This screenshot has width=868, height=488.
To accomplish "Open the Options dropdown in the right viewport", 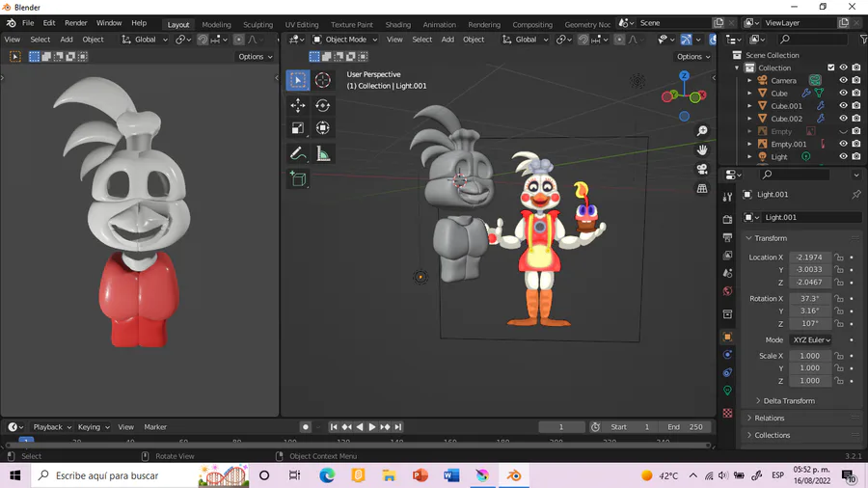I will 693,57.
